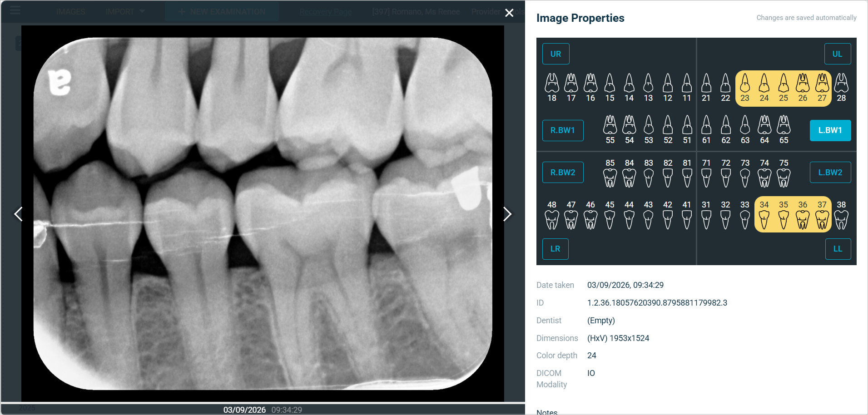The width and height of the screenshot is (868, 415).
Task: Select lower tooth 48 icon
Action: pos(552,214)
